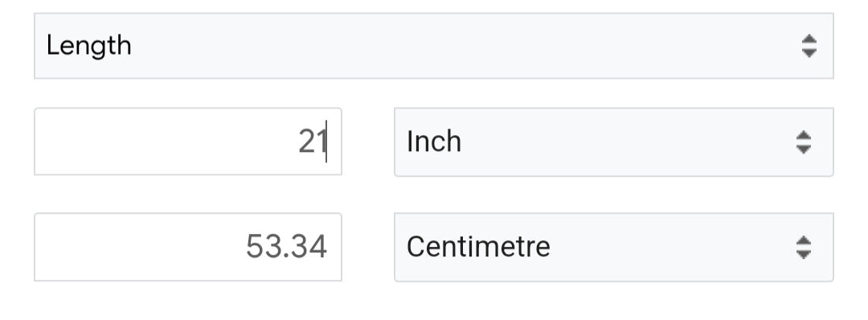The height and width of the screenshot is (320, 868).
Task: Open the Length category dropdown
Action: 433,46
